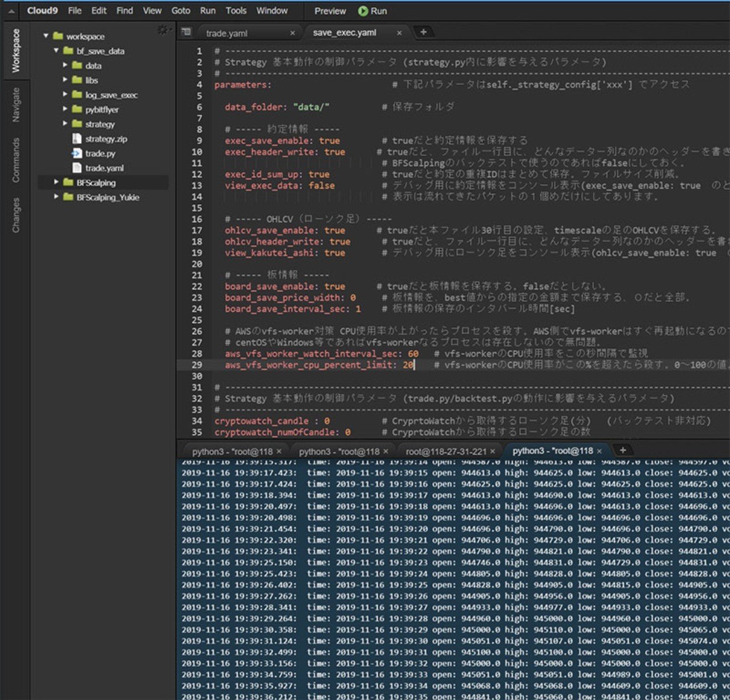Close the first python3 terminal tab
The height and width of the screenshot is (700, 730).
(279, 451)
